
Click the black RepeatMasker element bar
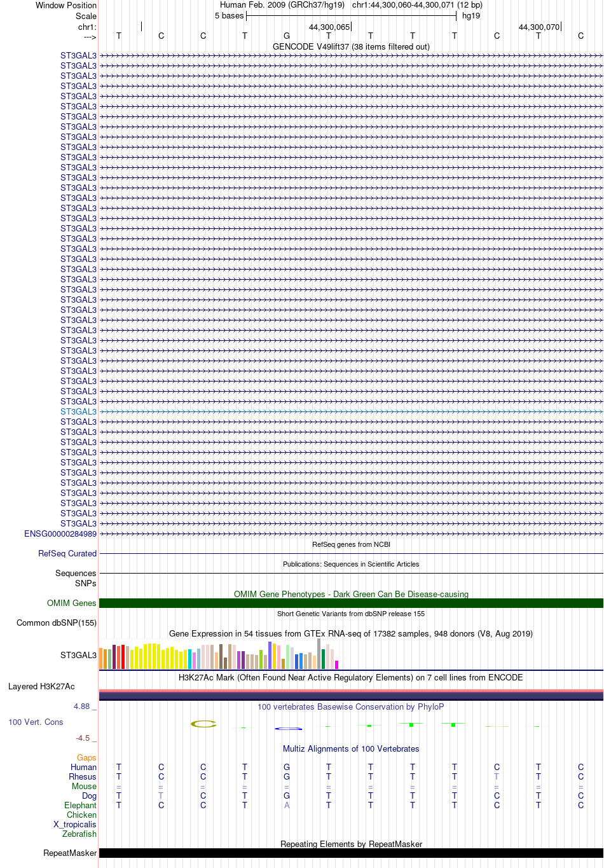[351, 853]
